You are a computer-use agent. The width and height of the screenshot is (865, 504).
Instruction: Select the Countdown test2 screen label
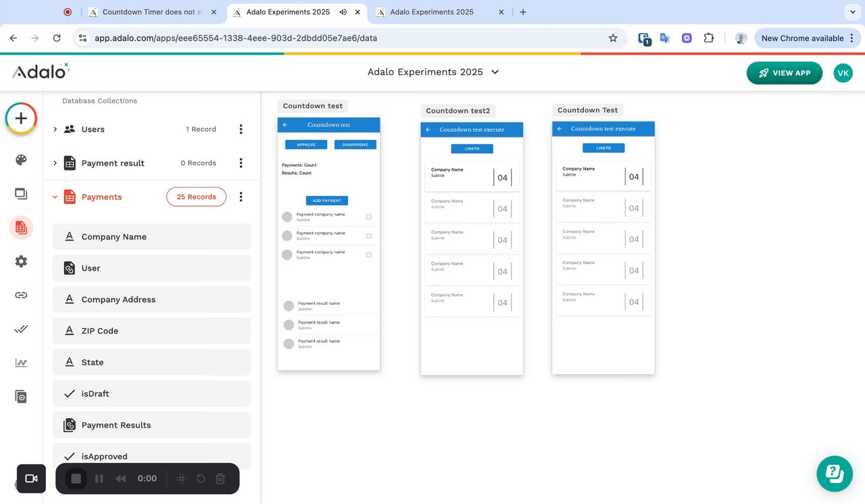pyautogui.click(x=458, y=111)
